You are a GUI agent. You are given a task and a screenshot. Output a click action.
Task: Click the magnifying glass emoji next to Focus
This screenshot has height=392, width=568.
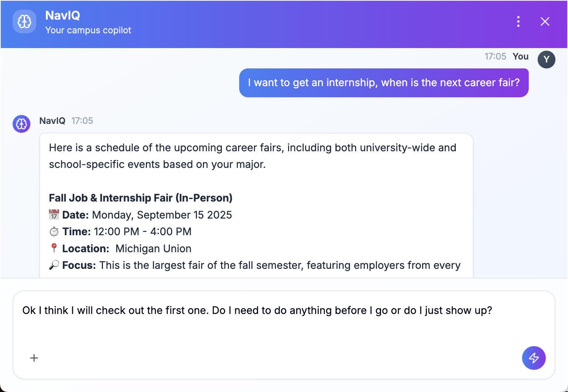[54, 265]
